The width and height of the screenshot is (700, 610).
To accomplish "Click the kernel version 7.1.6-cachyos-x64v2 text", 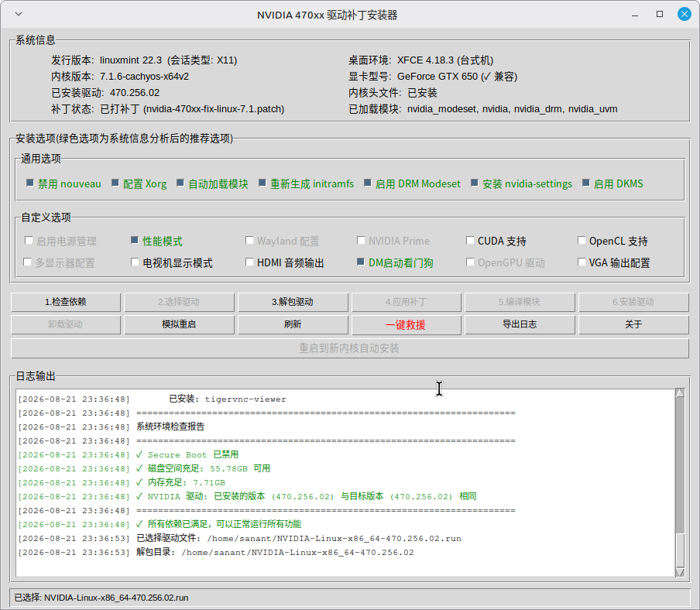I will pyautogui.click(x=144, y=77).
